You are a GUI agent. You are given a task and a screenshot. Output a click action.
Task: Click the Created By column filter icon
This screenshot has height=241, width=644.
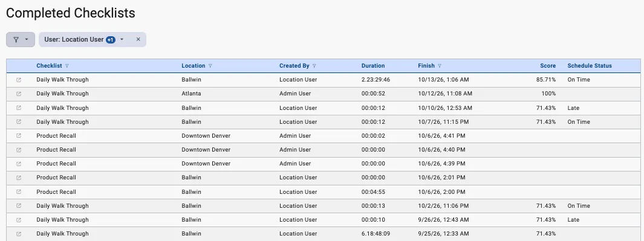pos(314,66)
